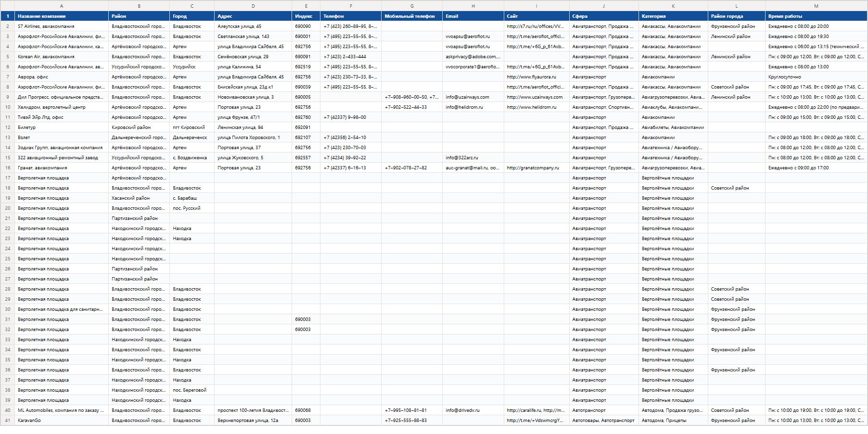Click the address 'улица Жуковского, 5'

253,158
